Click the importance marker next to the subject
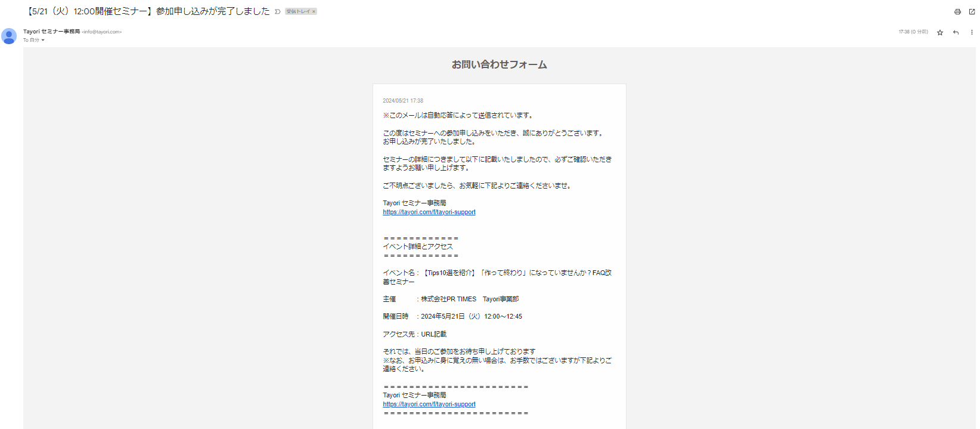980x429 pixels. (x=278, y=11)
